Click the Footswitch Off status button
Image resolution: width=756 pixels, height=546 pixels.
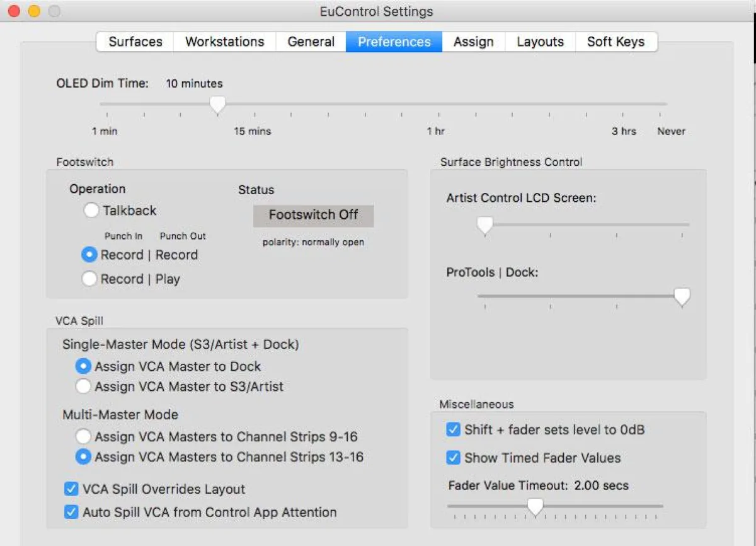313,215
